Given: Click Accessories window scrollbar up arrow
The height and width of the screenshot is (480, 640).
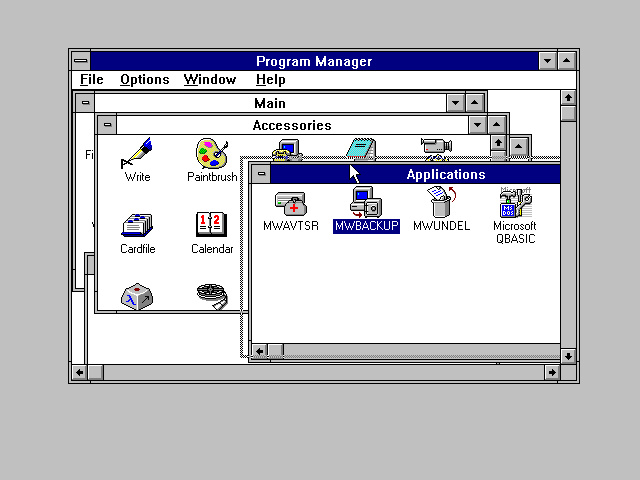Looking at the screenshot, I should [x=498, y=143].
